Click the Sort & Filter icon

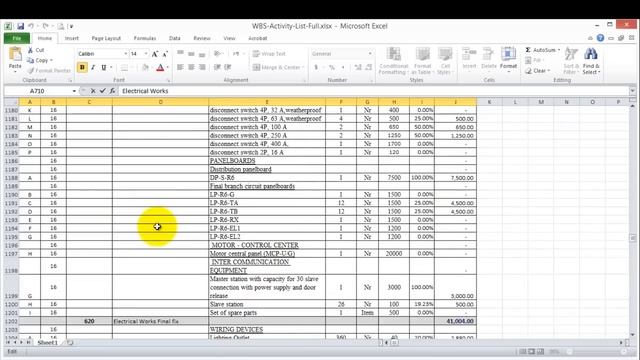pos(571,54)
